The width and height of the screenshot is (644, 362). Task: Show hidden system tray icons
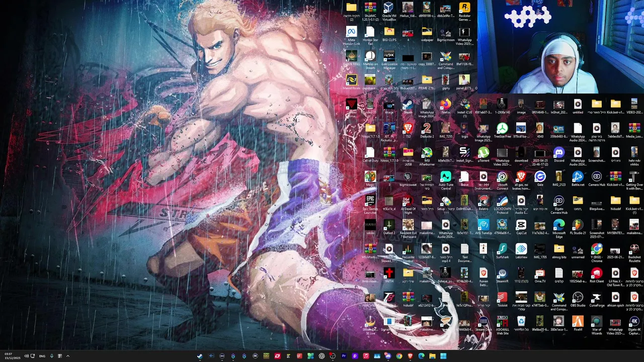pos(67,356)
